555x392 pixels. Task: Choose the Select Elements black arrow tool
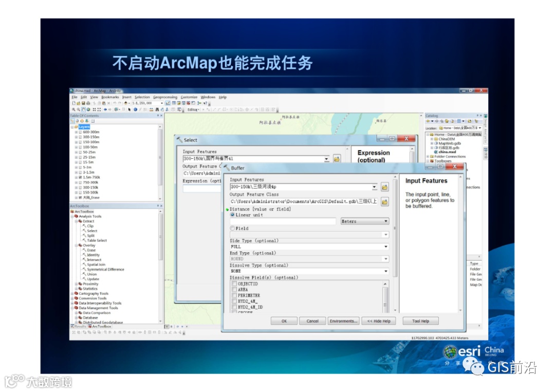click(x=129, y=109)
